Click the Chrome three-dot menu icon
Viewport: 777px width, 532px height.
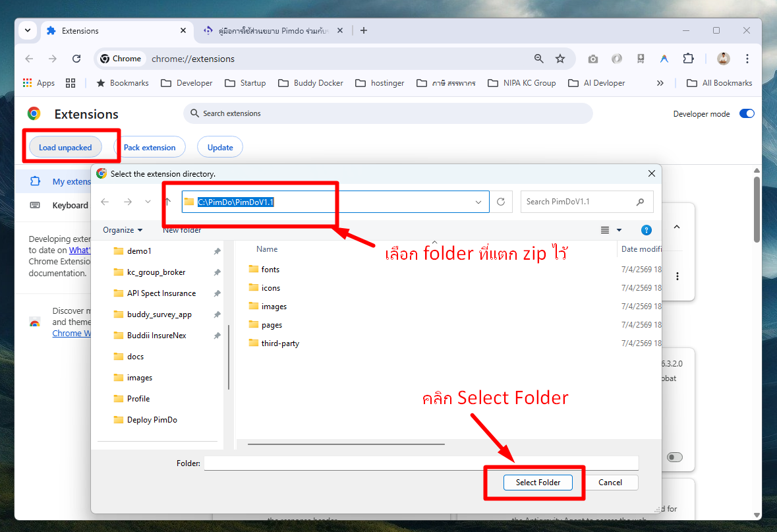pos(747,59)
